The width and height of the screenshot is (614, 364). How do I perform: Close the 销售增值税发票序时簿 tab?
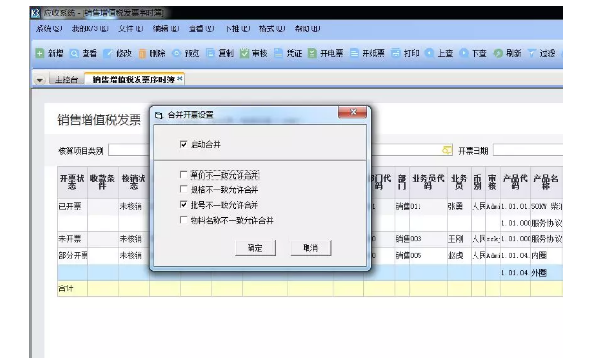pyautogui.click(x=180, y=78)
